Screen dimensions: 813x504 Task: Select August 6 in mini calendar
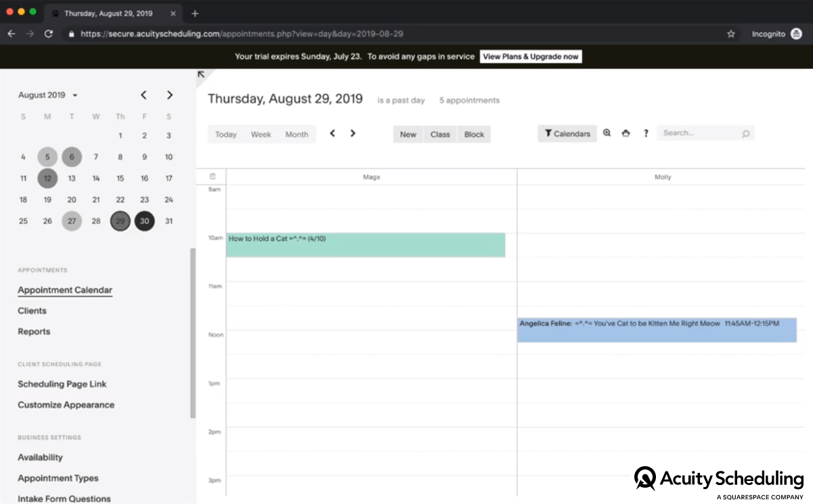(x=72, y=157)
